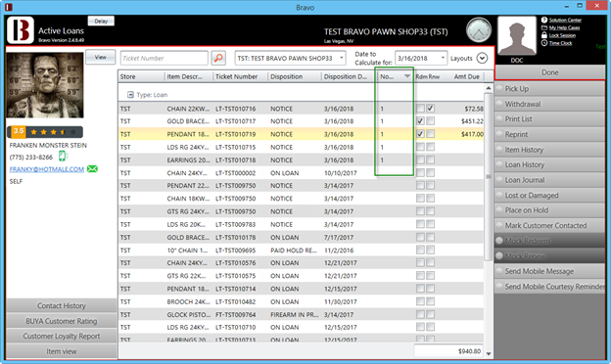Open Loan Journal
The width and height of the screenshot is (611, 364).
pyautogui.click(x=550, y=180)
